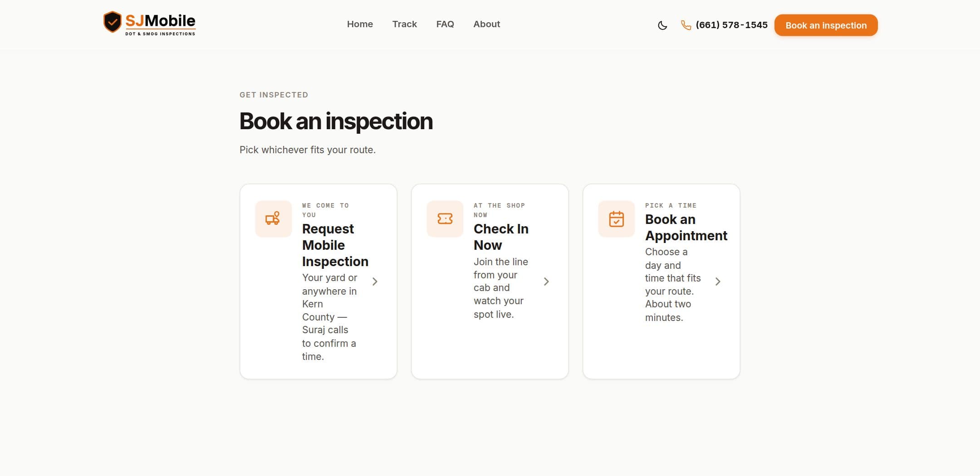Viewport: 980px width, 476px height.
Task: Select the Request Mobile Inspection heading
Action: (335, 245)
